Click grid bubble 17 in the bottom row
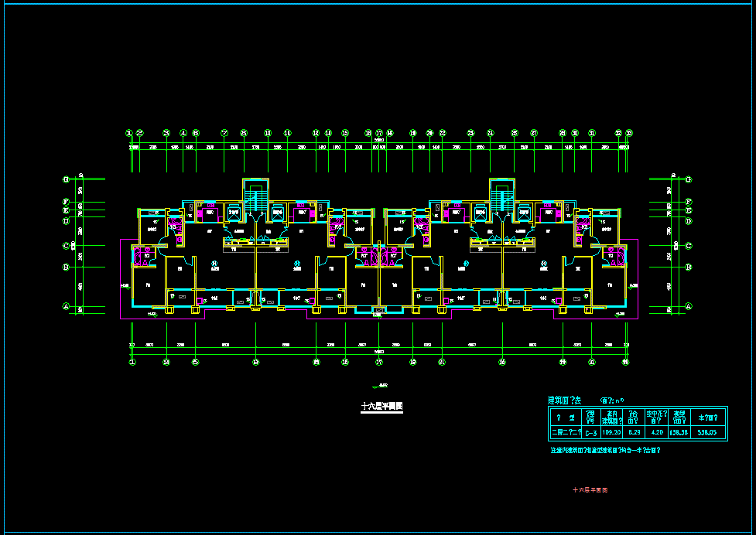This screenshot has height=535, width=756. coord(379,361)
